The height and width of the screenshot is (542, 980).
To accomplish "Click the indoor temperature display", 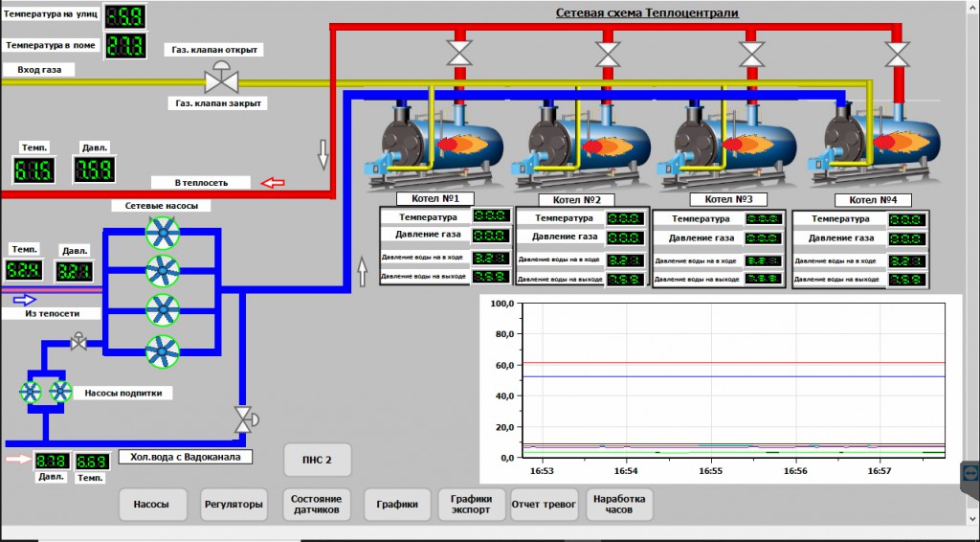I will click(x=125, y=46).
